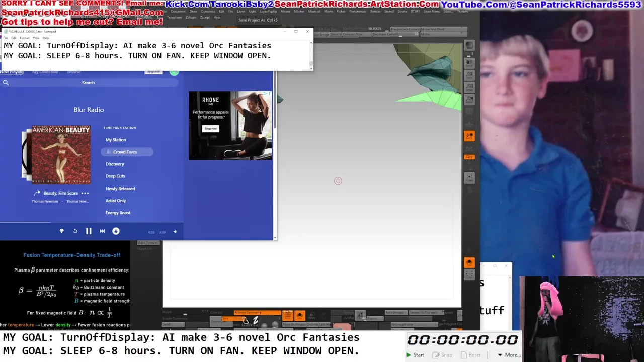Open ZBrush Render menu
This screenshot has height=362, width=644.
tap(375, 11)
